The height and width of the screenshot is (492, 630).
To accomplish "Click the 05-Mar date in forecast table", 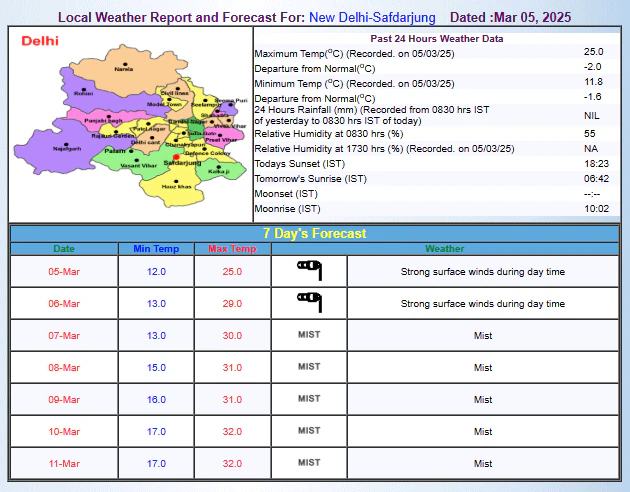I will 63,271.
